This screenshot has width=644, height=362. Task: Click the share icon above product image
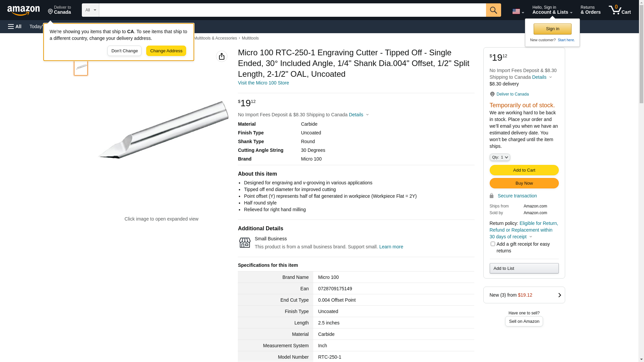click(221, 56)
